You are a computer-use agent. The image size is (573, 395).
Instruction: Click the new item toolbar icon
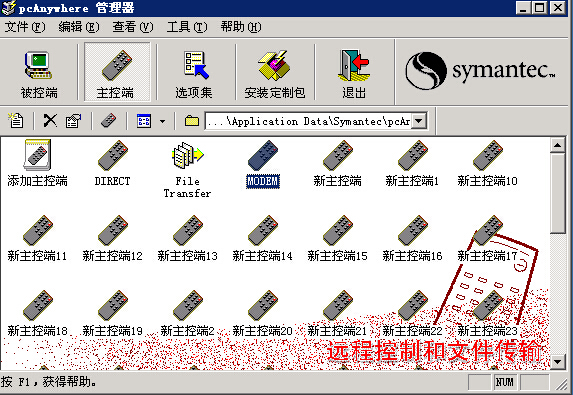16,121
